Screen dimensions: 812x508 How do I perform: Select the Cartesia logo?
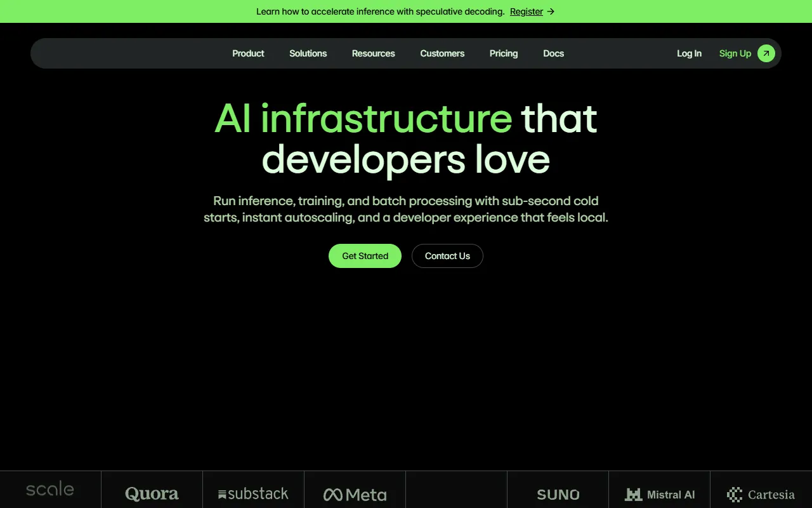(761, 495)
